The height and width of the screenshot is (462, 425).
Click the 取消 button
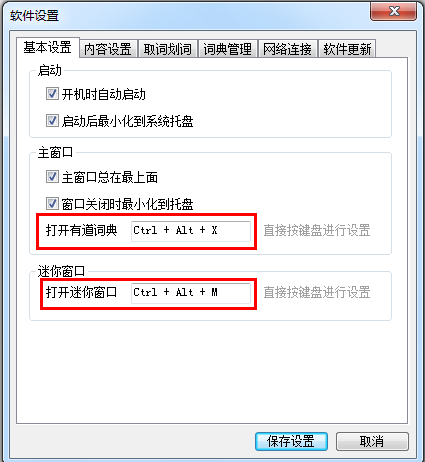[x=372, y=441]
